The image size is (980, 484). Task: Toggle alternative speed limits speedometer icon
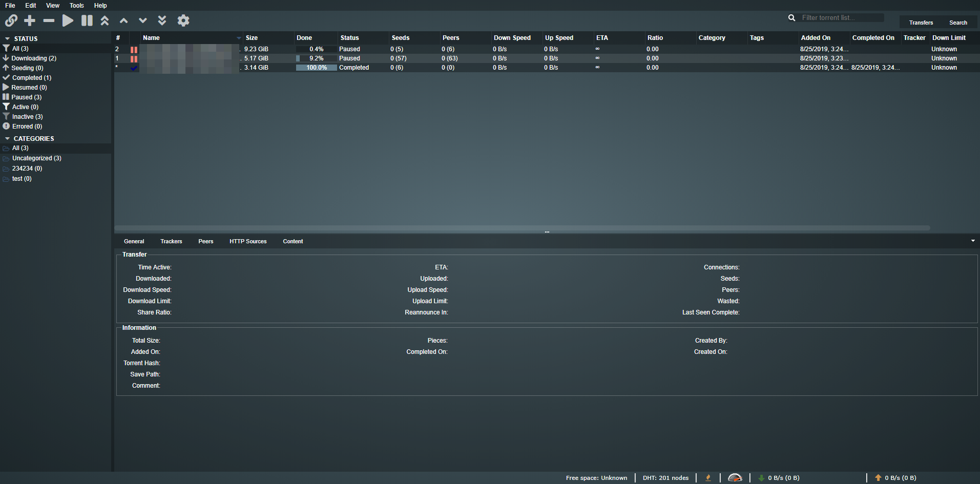point(735,478)
